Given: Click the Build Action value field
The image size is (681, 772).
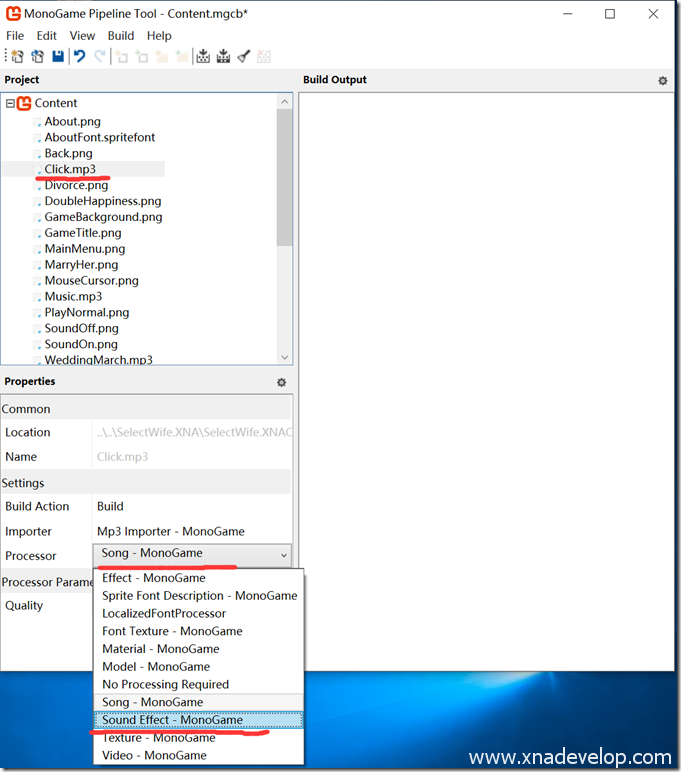Looking at the screenshot, I should (x=190, y=507).
